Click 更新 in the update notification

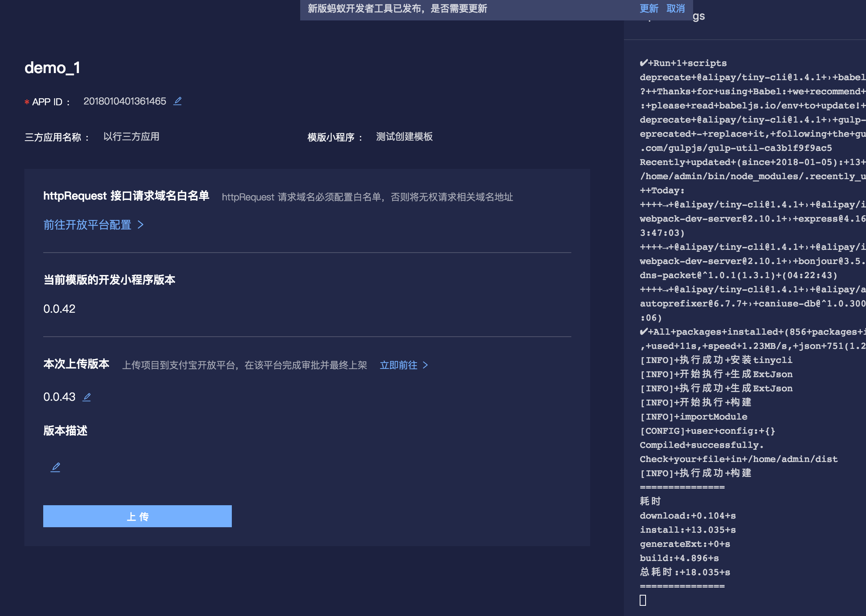coord(649,9)
